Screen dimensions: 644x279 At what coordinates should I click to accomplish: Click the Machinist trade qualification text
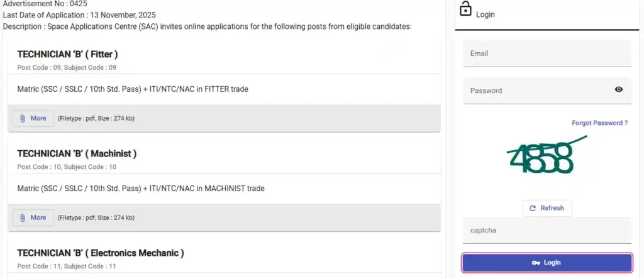(x=141, y=189)
